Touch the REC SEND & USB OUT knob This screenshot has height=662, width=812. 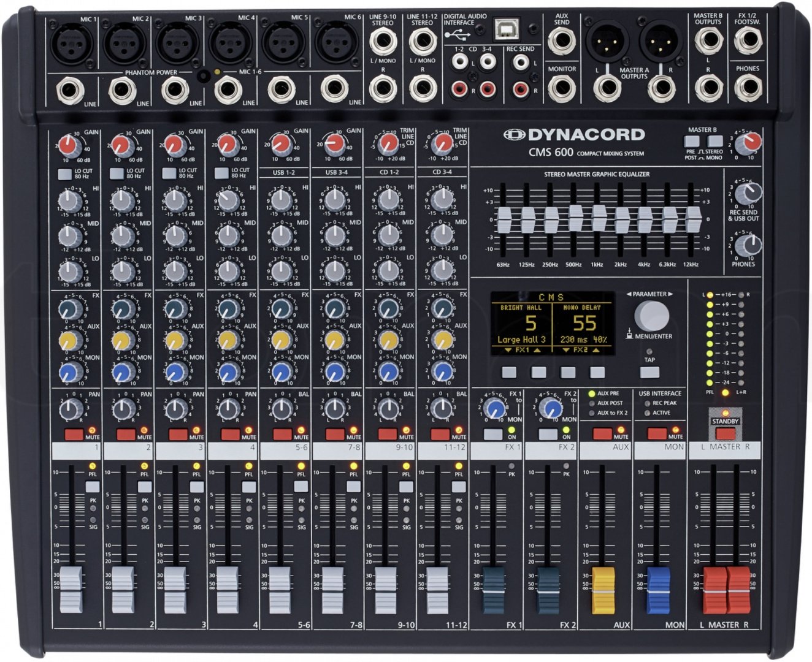point(748,194)
